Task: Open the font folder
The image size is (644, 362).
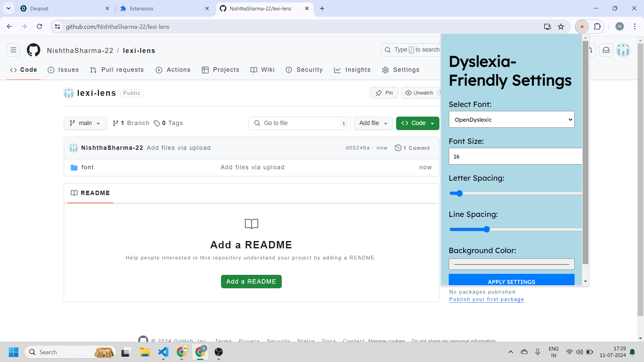Action: (88, 167)
